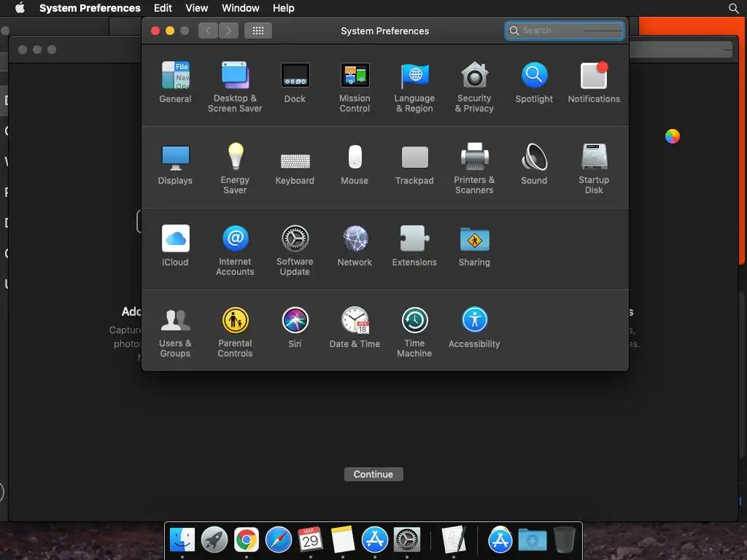Open General preferences

[175, 82]
